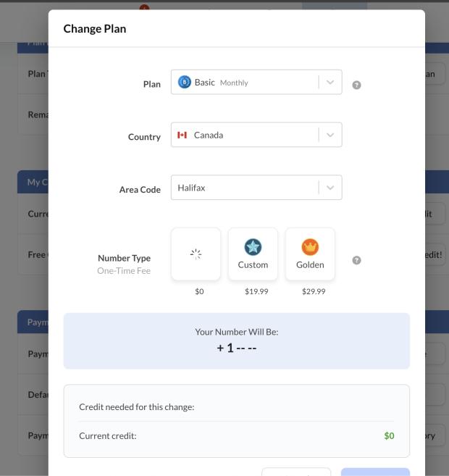Select the Custom number type card

pyautogui.click(x=253, y=254)
